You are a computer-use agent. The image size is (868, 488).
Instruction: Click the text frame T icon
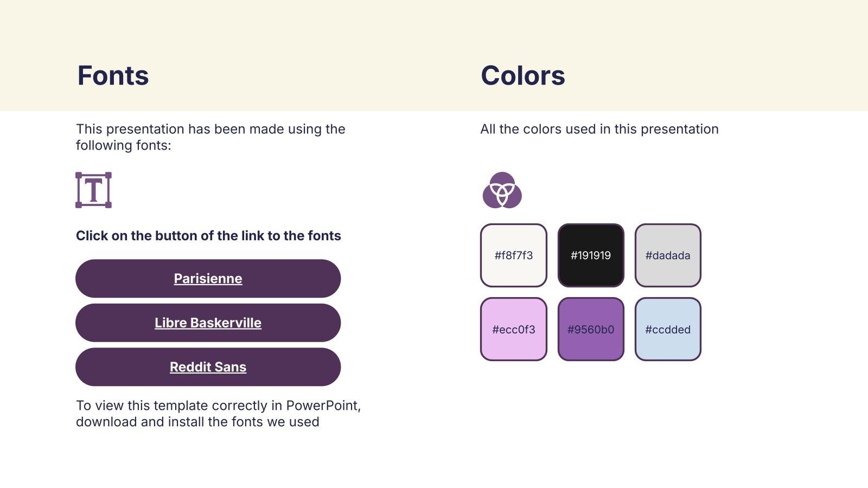(93, 190)
